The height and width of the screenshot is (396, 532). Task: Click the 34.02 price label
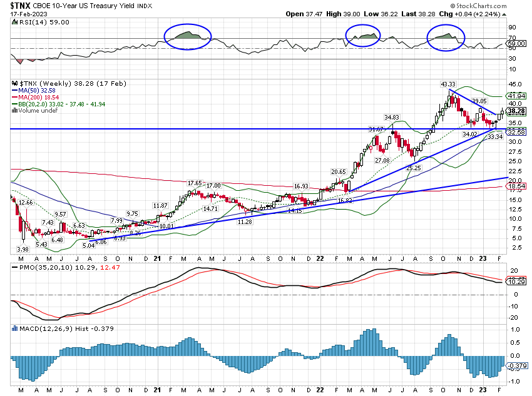click(470, 135)
